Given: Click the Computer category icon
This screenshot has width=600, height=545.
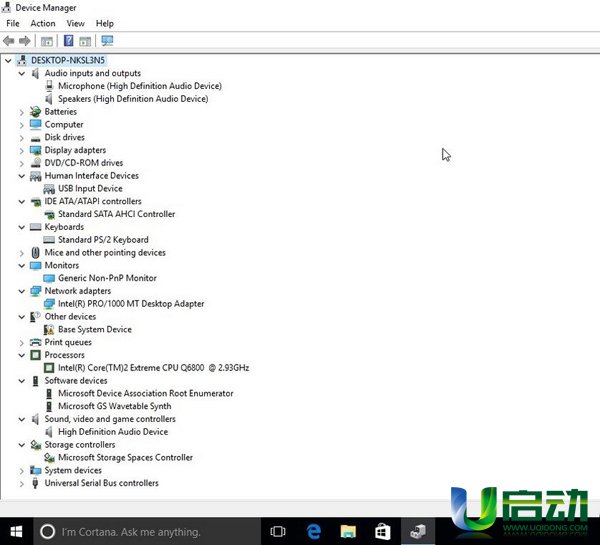Looking at the screenshot, I should (35, 124).
